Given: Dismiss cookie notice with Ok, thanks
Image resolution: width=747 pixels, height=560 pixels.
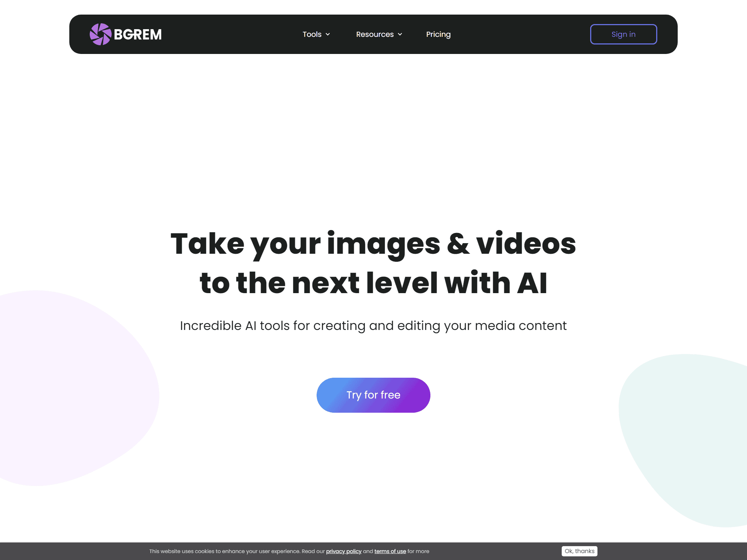Looking at the screenshot, I should pyautogui.click(x=580, y=551).
